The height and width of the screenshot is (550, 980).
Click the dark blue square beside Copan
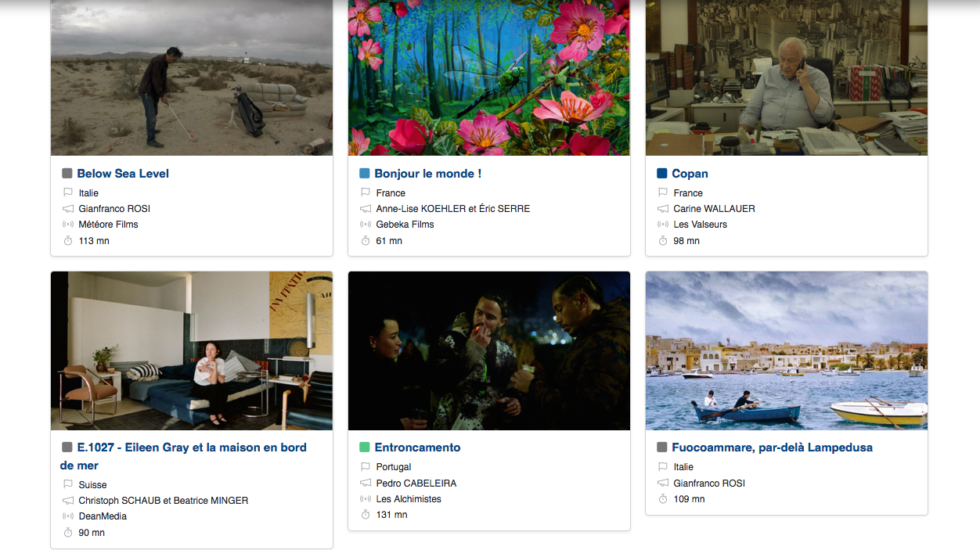click(x=662, y=174)
